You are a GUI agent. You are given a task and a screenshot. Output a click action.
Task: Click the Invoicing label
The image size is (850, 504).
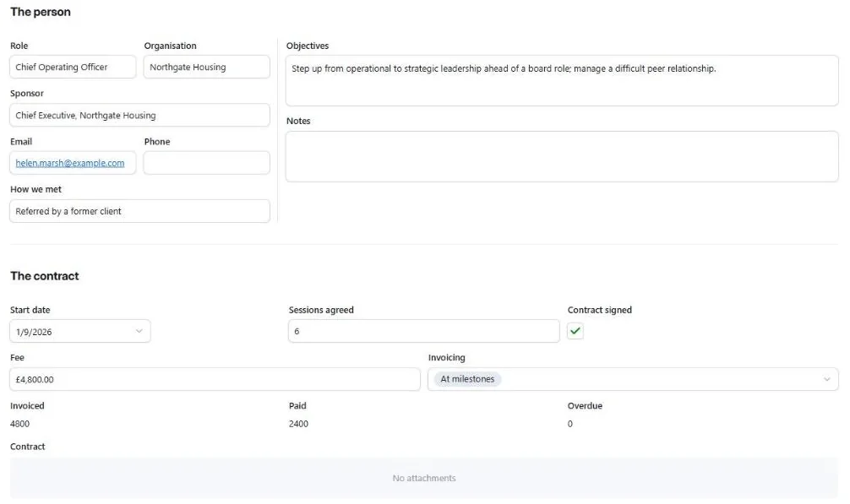(x=447, y=358)
